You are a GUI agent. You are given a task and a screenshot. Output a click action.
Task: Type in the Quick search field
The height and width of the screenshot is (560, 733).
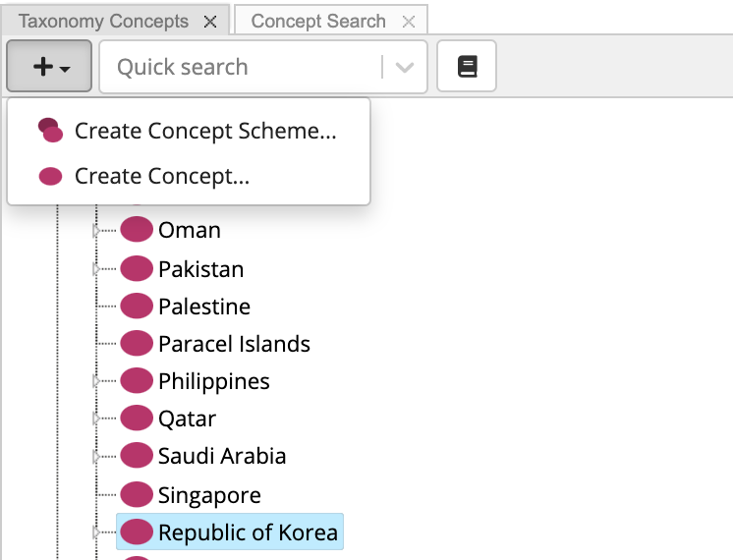[241, 67]
